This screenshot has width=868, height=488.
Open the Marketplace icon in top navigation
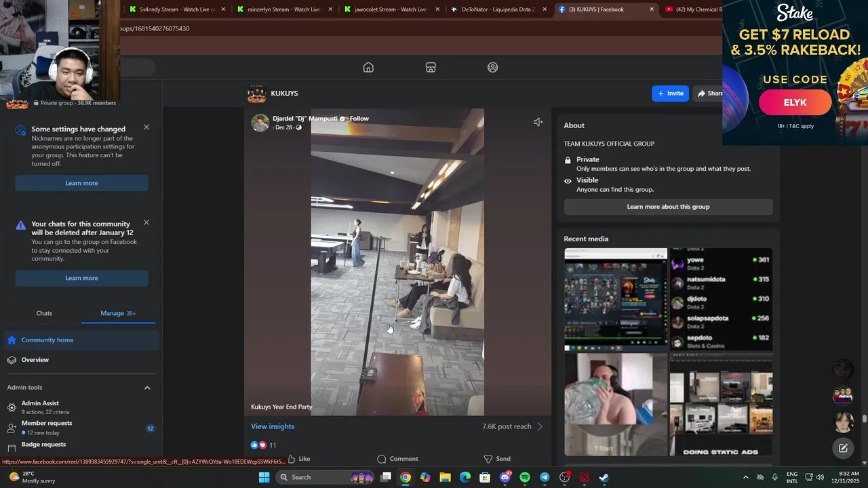coord(431,67)
